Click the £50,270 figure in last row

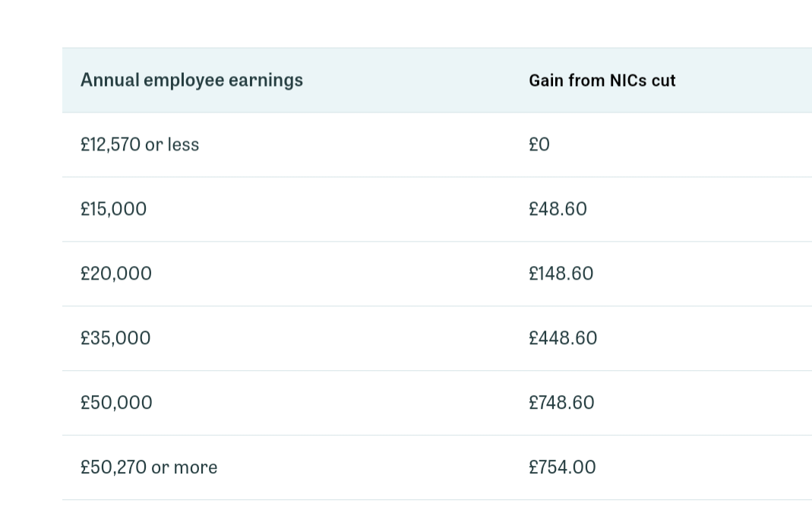(113, 467)
